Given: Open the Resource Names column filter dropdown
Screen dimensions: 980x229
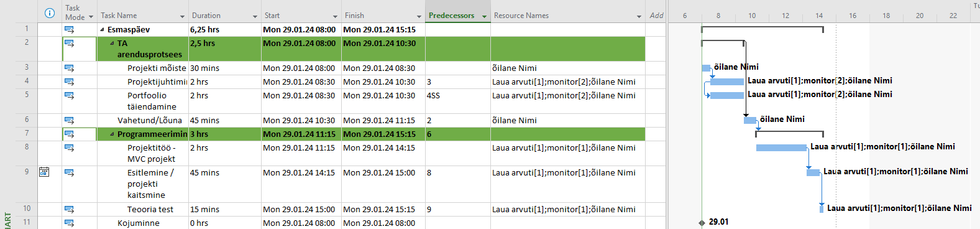Looking at the screenshot, I should click(x=639, y=17).
